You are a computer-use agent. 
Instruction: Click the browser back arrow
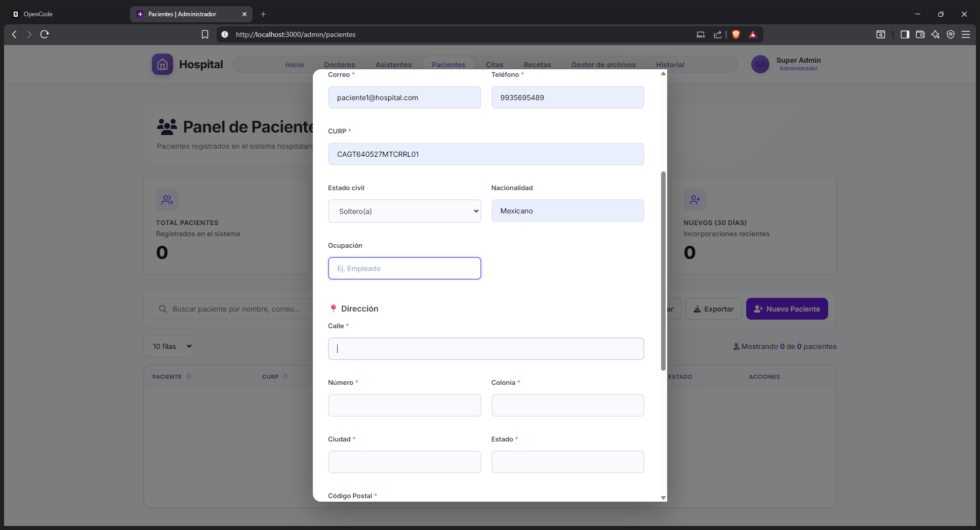click(x=14, y=34)
